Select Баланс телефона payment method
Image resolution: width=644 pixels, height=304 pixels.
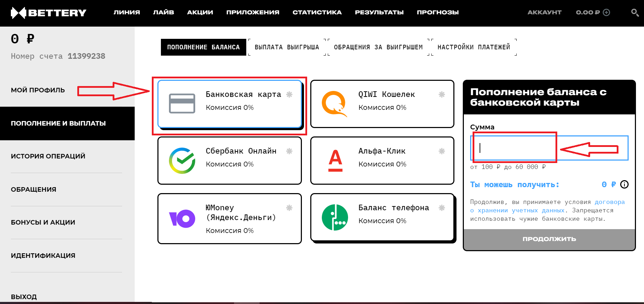tap(382, 217)
